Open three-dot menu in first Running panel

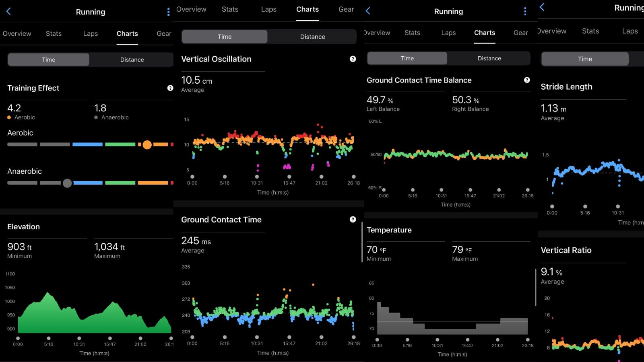(x=168, y=12)
